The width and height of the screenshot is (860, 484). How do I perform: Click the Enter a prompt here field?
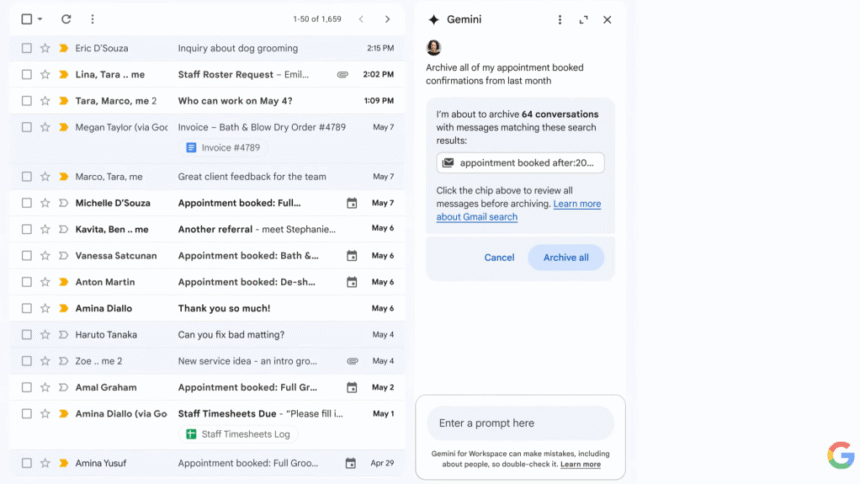pos(520,423)
